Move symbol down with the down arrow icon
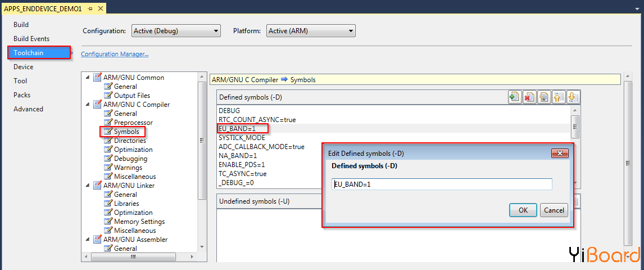 [x=573, y=97]
